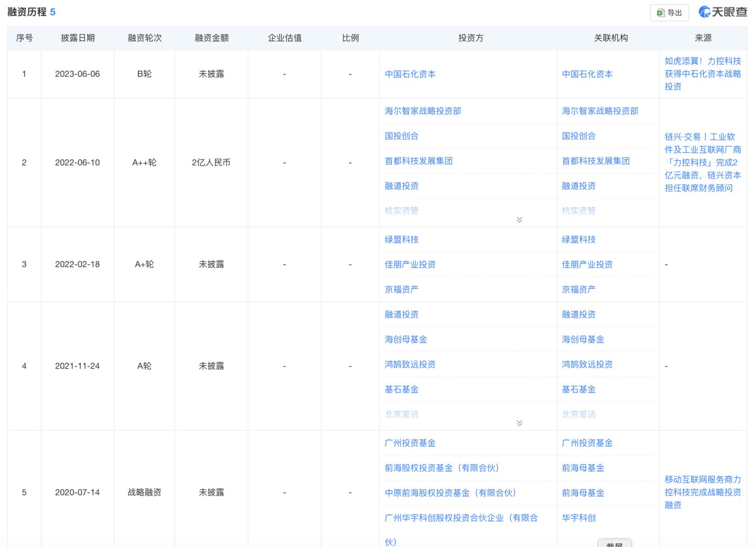Open the 鸿鹄致远投资 link
The width and height of the screenshot is (756, 547).
pos(410,364)
